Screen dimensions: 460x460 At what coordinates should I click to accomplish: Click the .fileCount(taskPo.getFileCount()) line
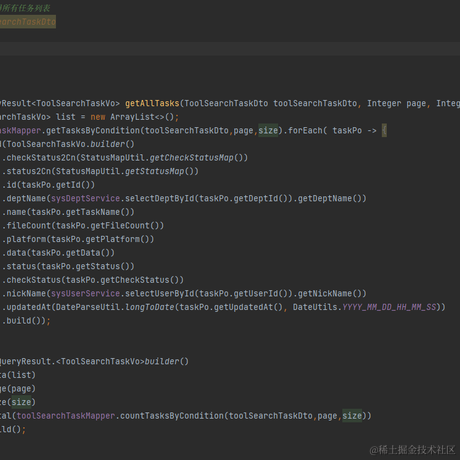pyautogui.click(x=83, y=226)
